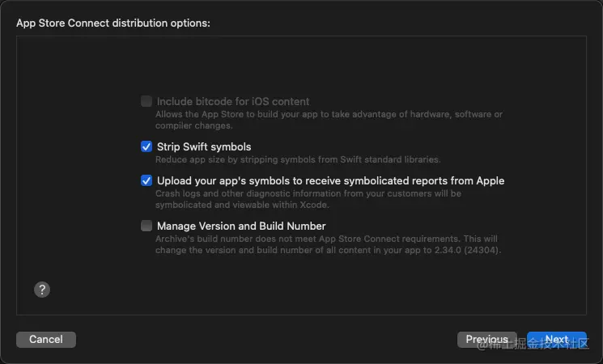Enable Manage Version and Build Number checkbox
Viewport: 603px width, 364px height.
(147, 226)
